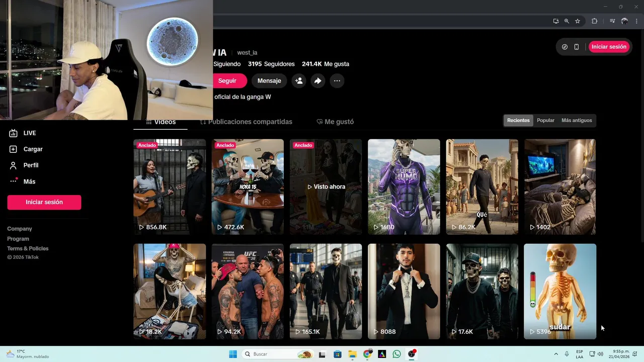Switch to Publicaciones compartidas tab
Image resolution: width=644 pixels, height=362 pixels.
[246, 122]
